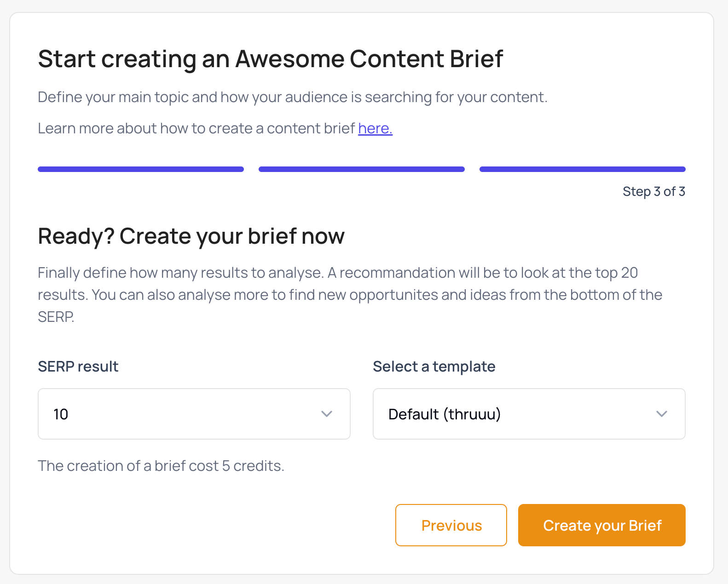The width and height of the screenshot is (728, 584).
Task: Click the Create your Brief button
Action: click(601, 525)
